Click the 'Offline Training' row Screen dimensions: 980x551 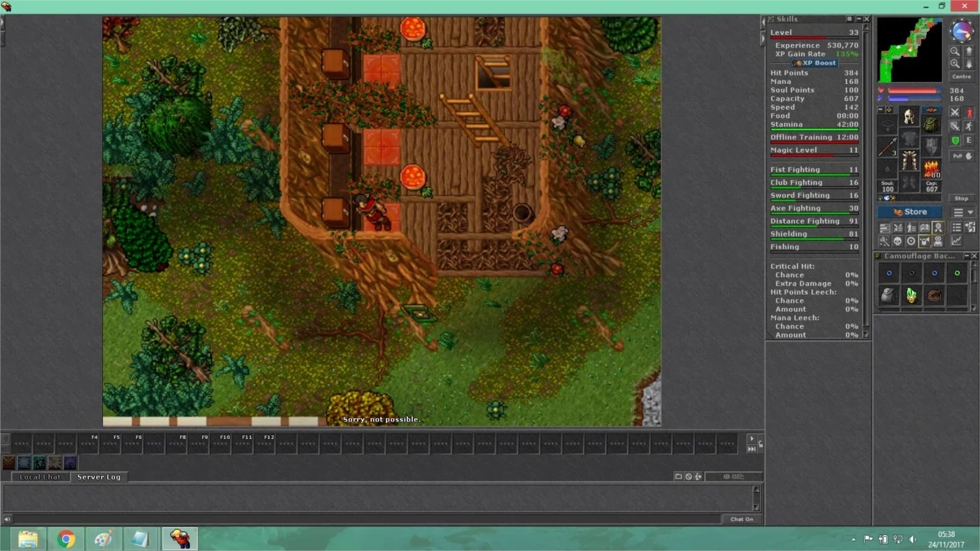pos(814,138)
